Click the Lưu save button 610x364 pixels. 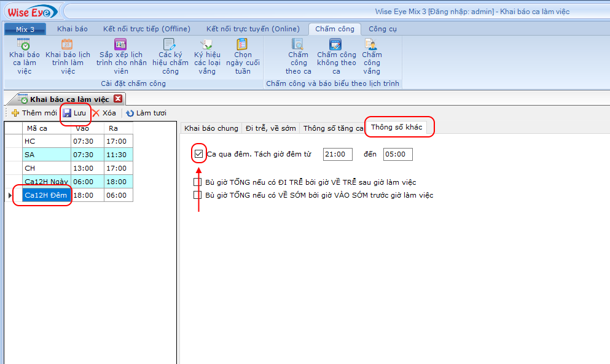[x=74, y=113]
